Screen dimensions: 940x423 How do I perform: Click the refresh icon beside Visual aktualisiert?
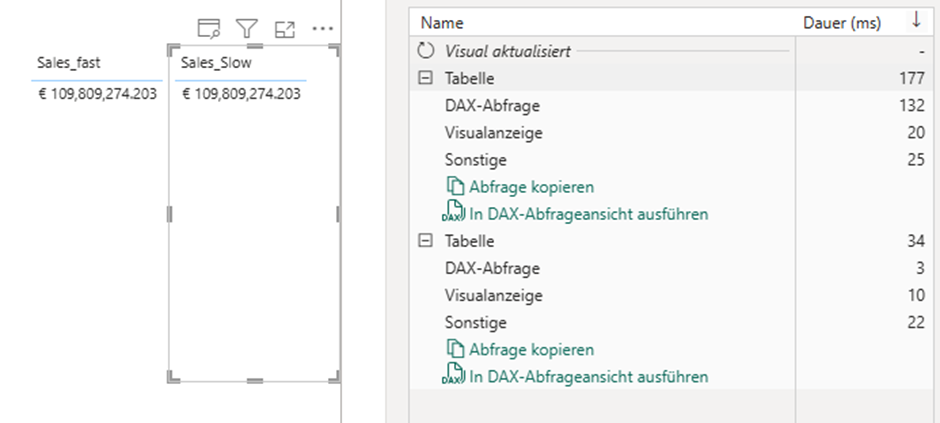coord(426,51)
